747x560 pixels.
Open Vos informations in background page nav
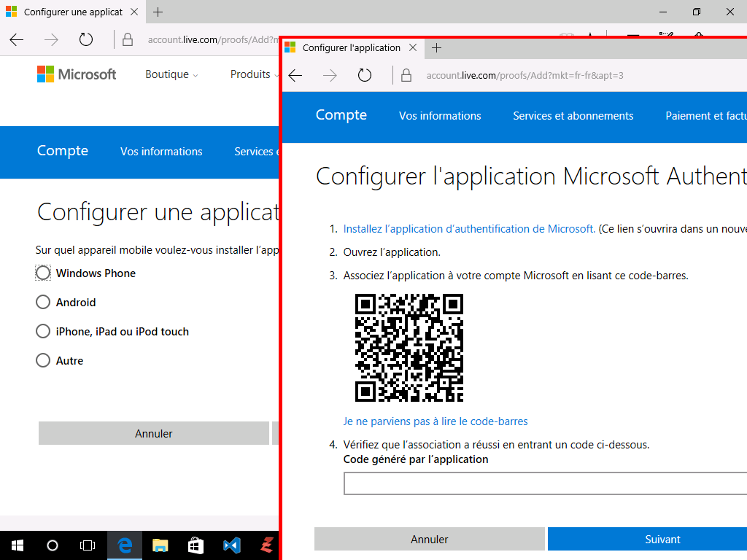tap(161, 152)
